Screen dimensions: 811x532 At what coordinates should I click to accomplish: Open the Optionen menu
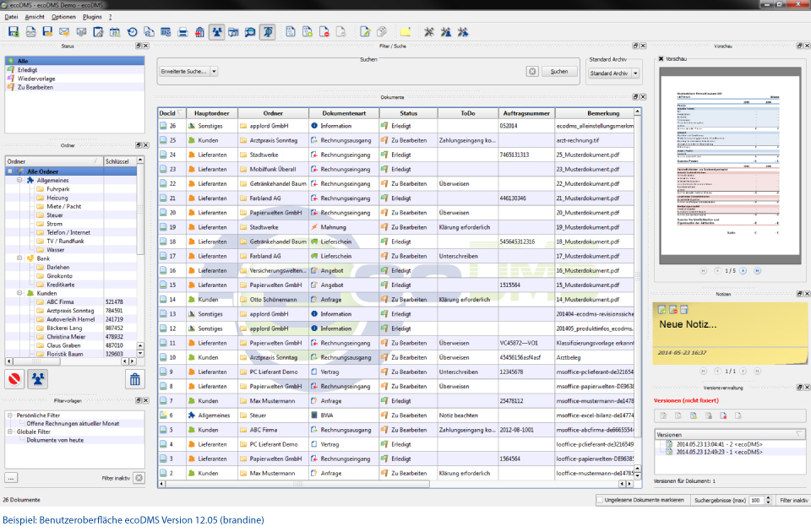point(63,17)
